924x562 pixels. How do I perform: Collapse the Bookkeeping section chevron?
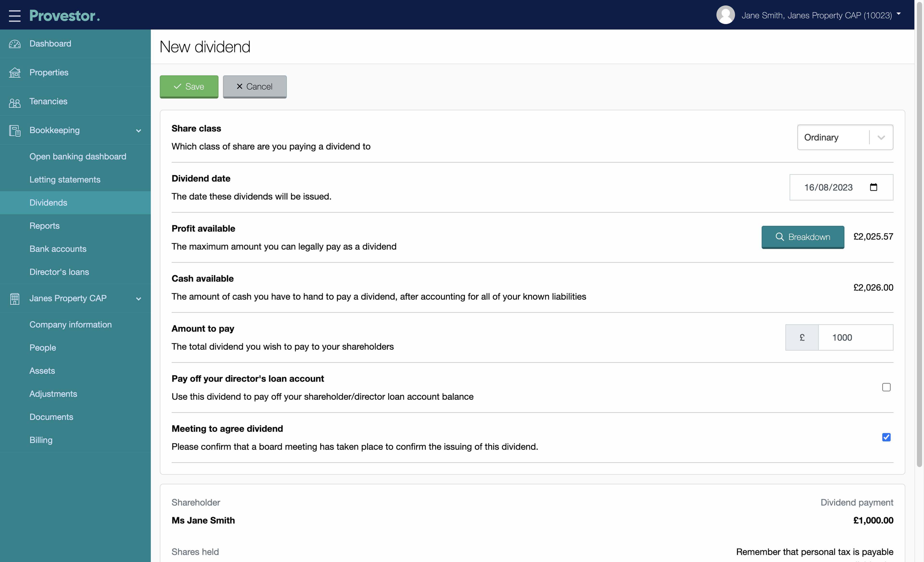(x=138, y=131)
